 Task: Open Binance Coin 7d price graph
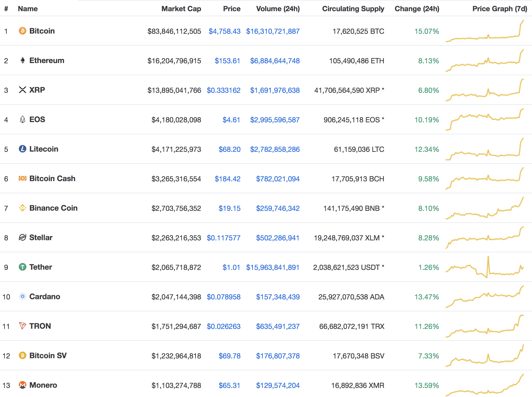[485, 208]
